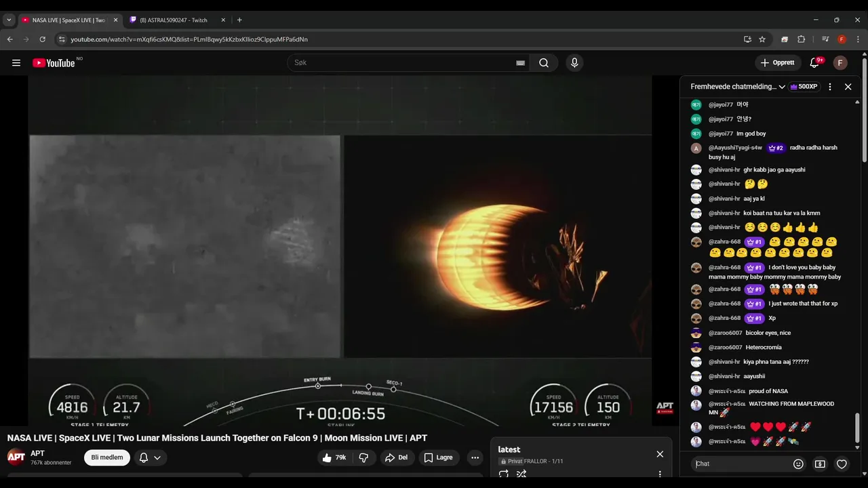The image size is (868, 488).
Task: Click the 500XP crown badge in chat header
Action: pyautogui.click(x=804, y=87)
